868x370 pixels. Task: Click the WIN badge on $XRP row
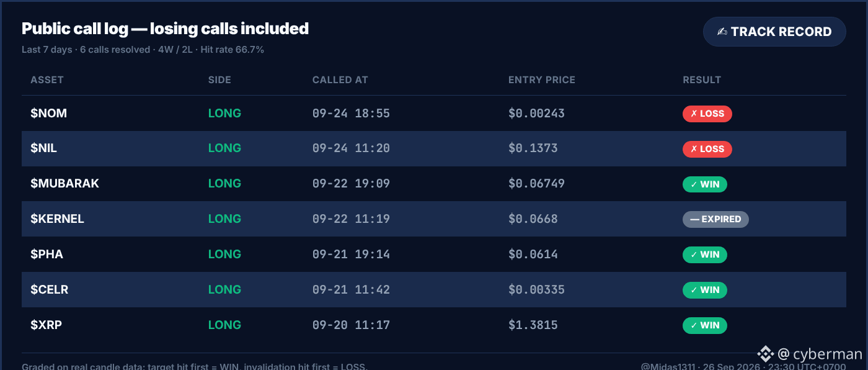[x=705, y=325]
